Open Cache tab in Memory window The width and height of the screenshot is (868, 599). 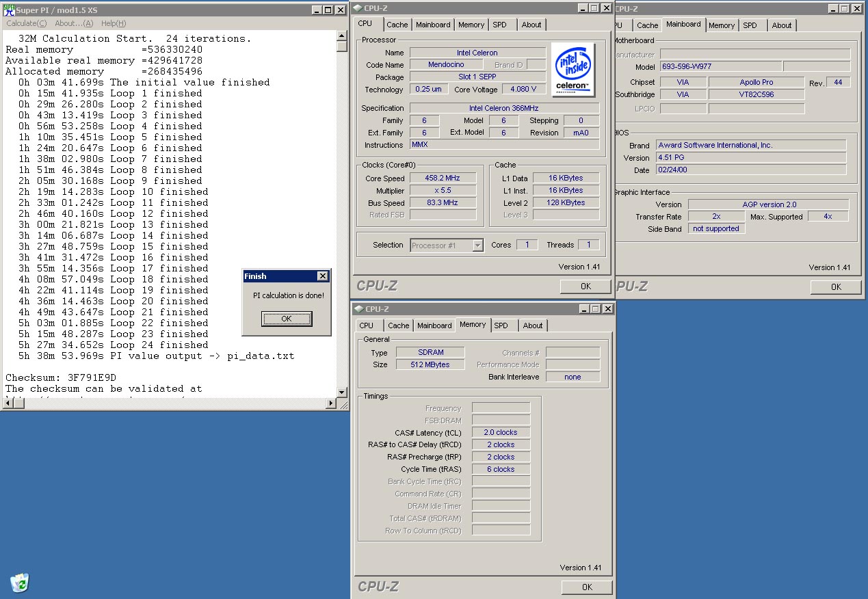(399, 325)
